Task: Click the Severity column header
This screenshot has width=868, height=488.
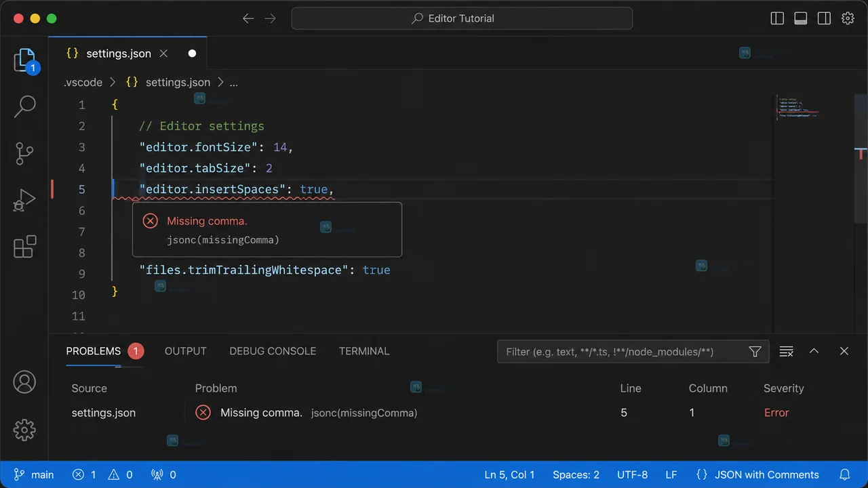Action: point(784,388)
